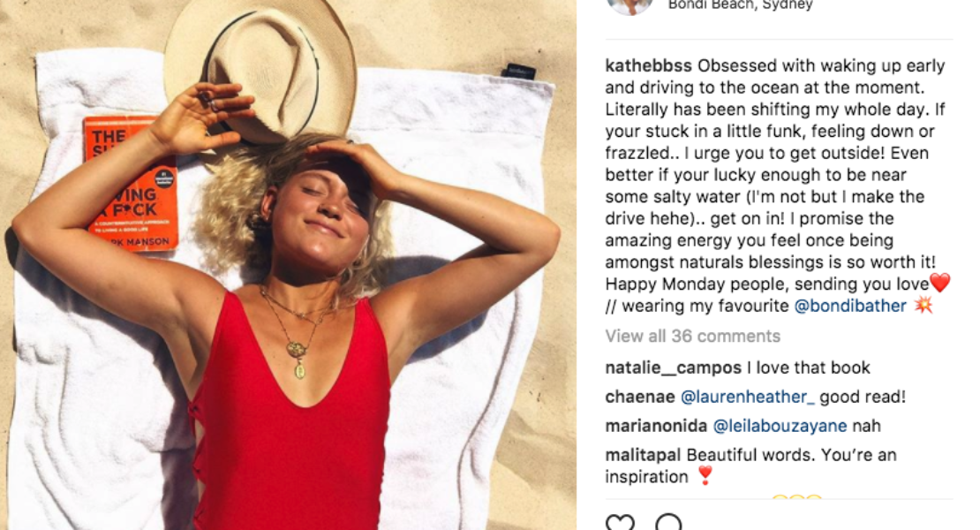Open chaenae commenter profile
The height and width of the screenshot is (530, 980).
(640, 397)
